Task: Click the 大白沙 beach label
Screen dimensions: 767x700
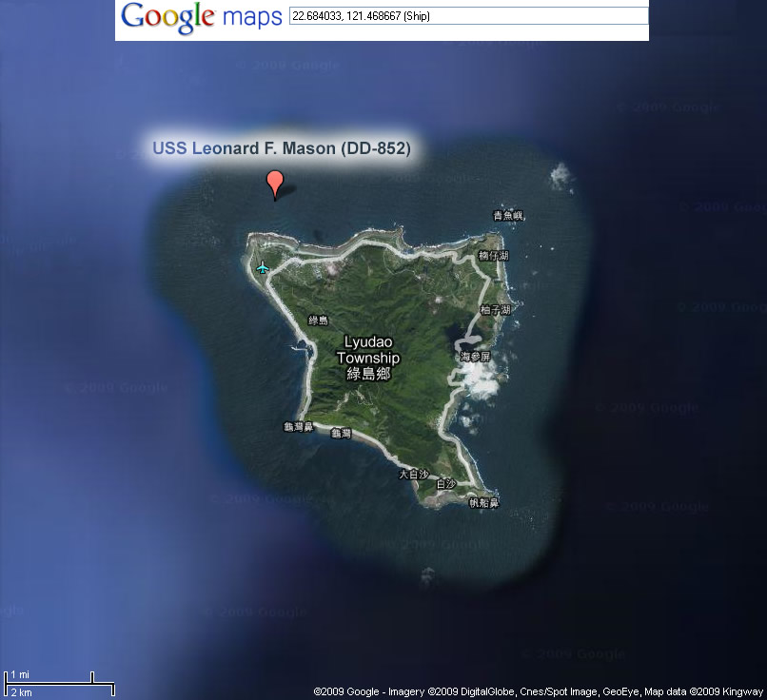Action: (414, 475)
